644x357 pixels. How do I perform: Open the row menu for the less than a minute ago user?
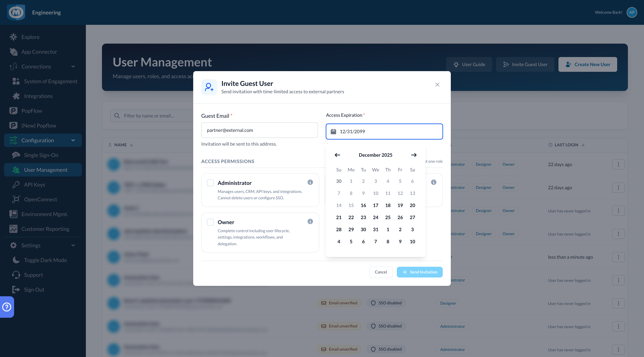(619, 257)
